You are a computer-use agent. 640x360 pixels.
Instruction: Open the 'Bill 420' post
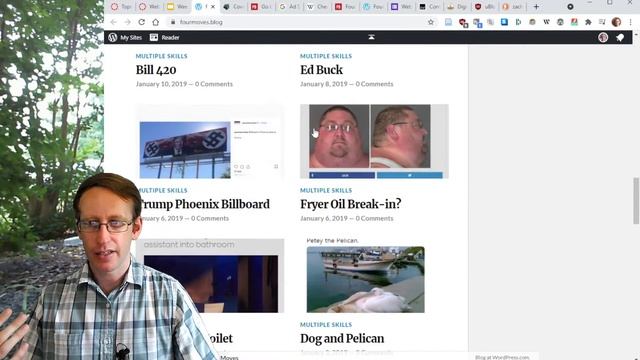[x=156, y=70]
